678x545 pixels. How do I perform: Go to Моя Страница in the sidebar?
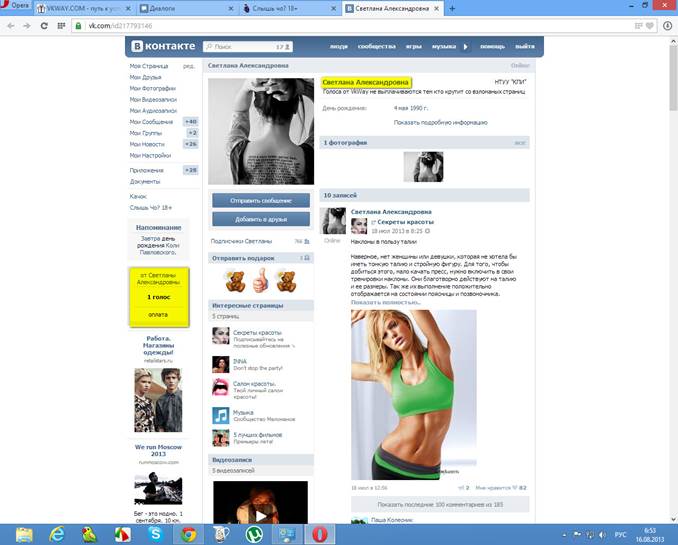pyautogui.click(x=149, y=66)
